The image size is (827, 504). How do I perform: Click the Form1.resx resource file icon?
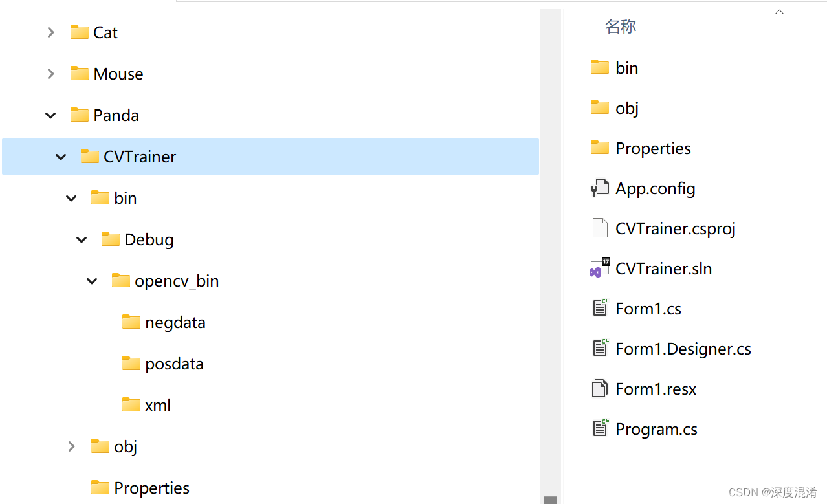(600, 389)
